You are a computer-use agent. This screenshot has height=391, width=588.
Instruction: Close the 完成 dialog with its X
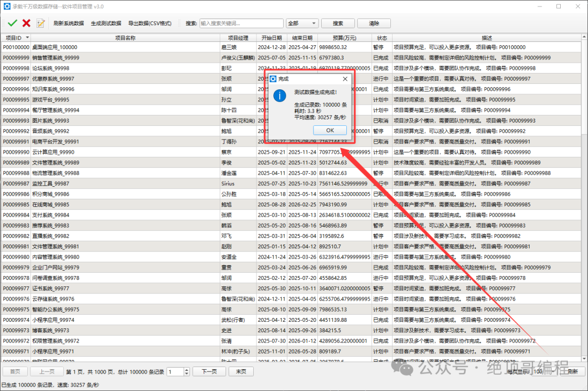[x=345, y=79]
